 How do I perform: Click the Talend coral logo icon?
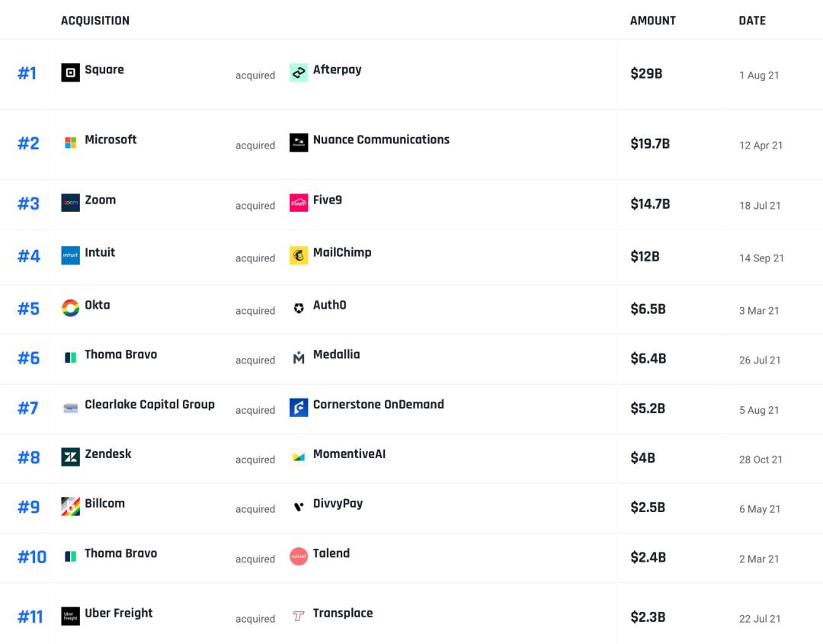[x=299, y=556]
